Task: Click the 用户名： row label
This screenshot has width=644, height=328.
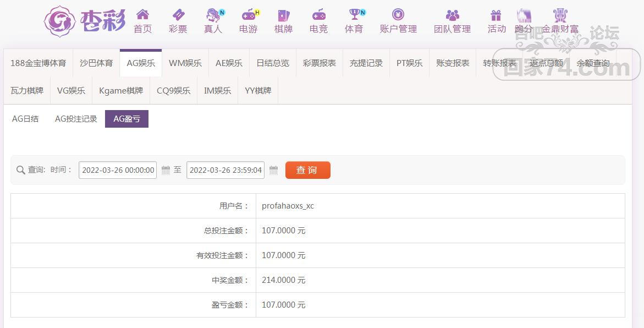Action: pyautogui.click(x=234, y=206)
